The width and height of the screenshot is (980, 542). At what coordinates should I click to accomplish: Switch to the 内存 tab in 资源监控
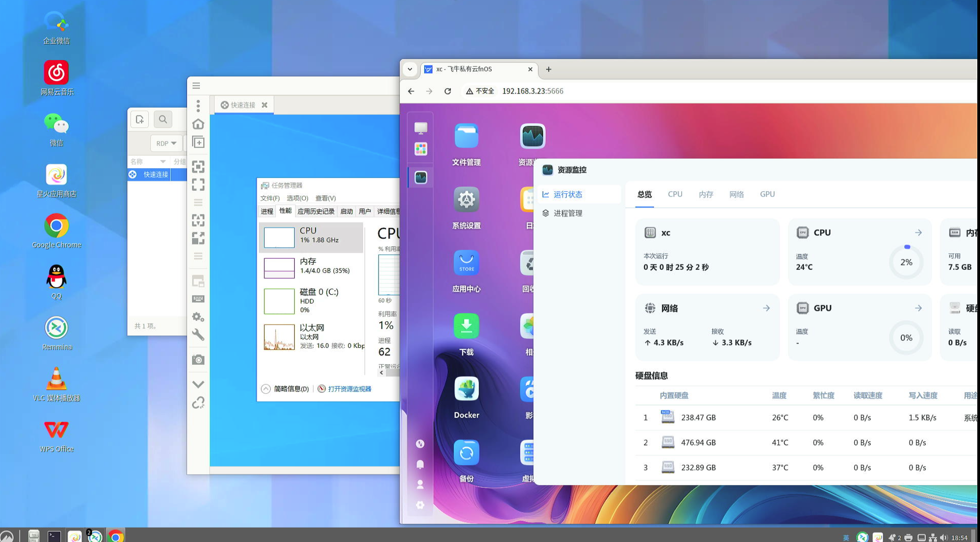click(x=705, y=194)
